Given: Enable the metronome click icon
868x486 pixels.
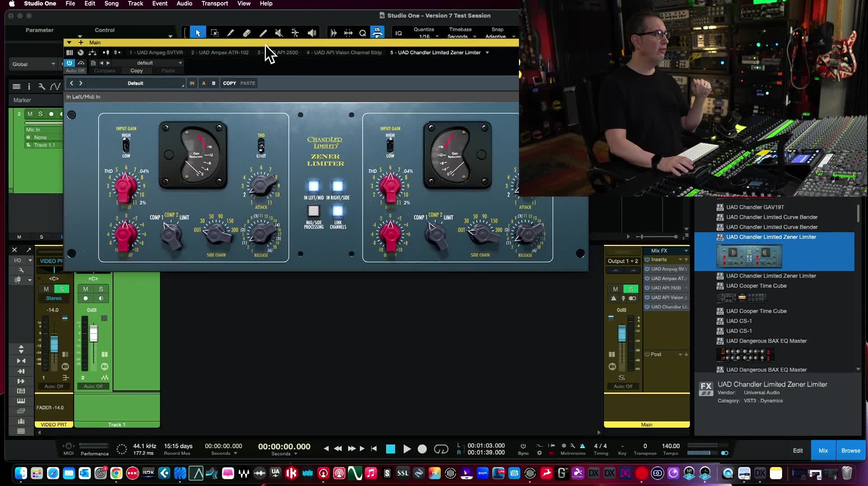Looking at the screenshot, I should pyautogui.click(x=582, y=446).
